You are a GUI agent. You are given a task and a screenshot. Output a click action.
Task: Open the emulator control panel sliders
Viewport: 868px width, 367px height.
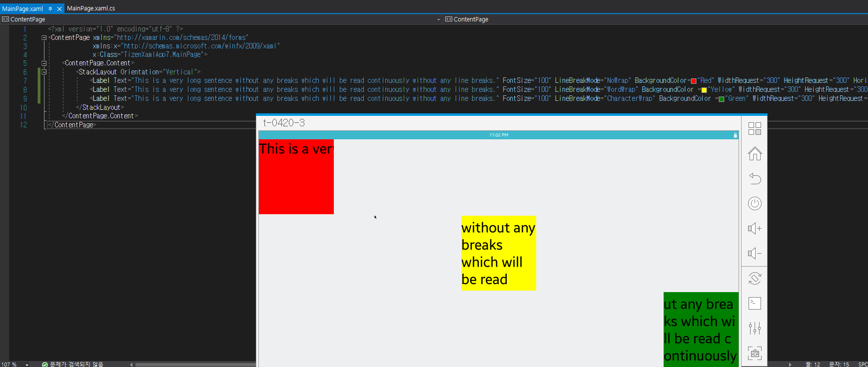[x=755, y=328]
